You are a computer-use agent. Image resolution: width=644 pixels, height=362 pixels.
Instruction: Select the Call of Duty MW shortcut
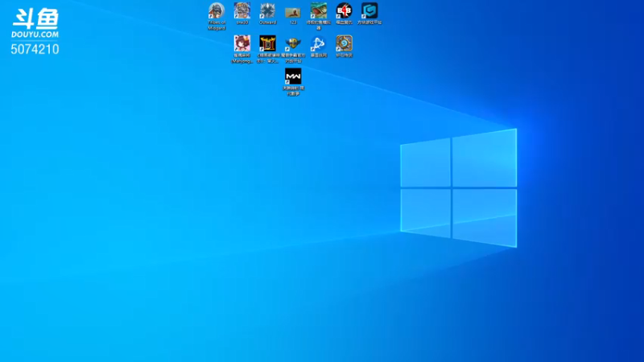coord(293,82)
